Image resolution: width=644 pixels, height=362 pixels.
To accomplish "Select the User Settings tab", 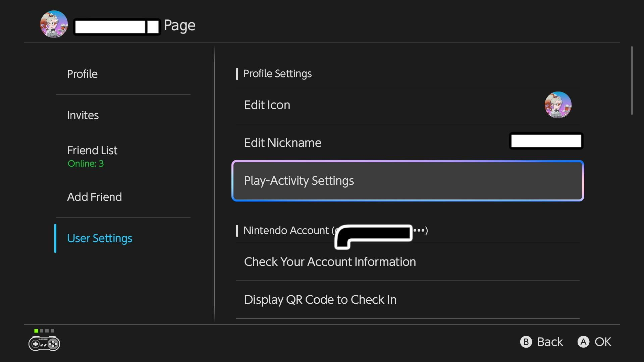I will click(100, 238).
